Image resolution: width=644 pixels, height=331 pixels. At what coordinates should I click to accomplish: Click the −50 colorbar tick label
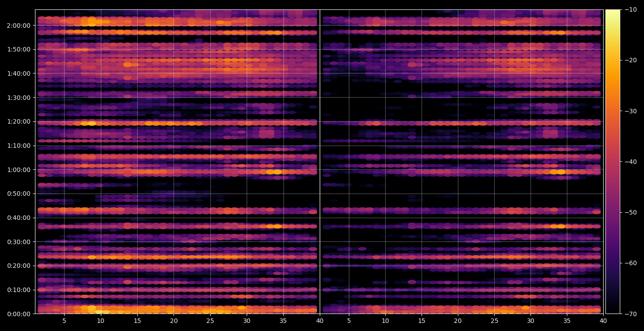[630, 212]
